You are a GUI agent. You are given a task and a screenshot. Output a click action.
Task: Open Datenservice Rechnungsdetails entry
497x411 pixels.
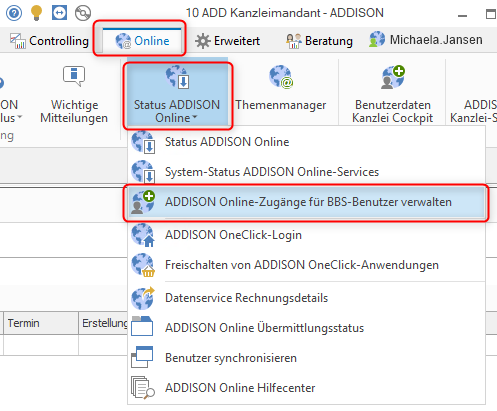(x=306, y=298)
